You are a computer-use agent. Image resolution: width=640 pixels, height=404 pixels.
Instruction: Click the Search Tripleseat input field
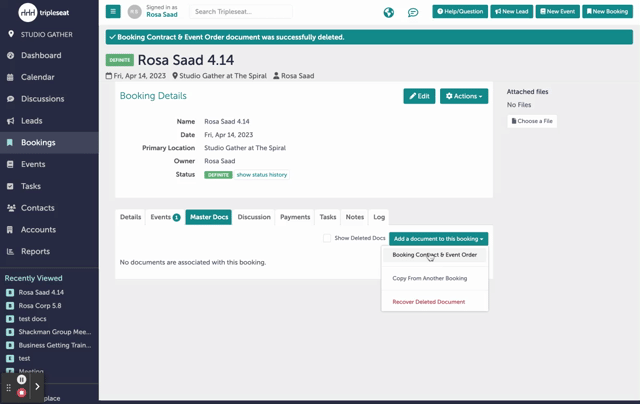(x=240, y=12)
